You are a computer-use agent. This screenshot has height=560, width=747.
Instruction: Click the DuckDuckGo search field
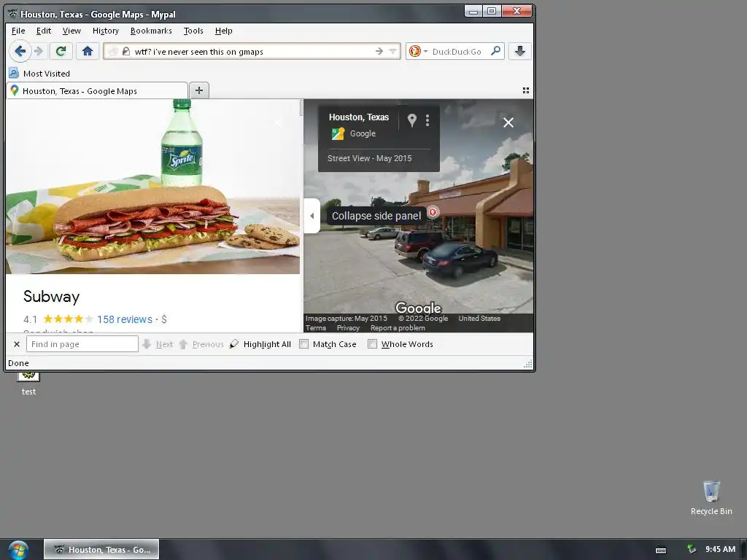(458, 52)
